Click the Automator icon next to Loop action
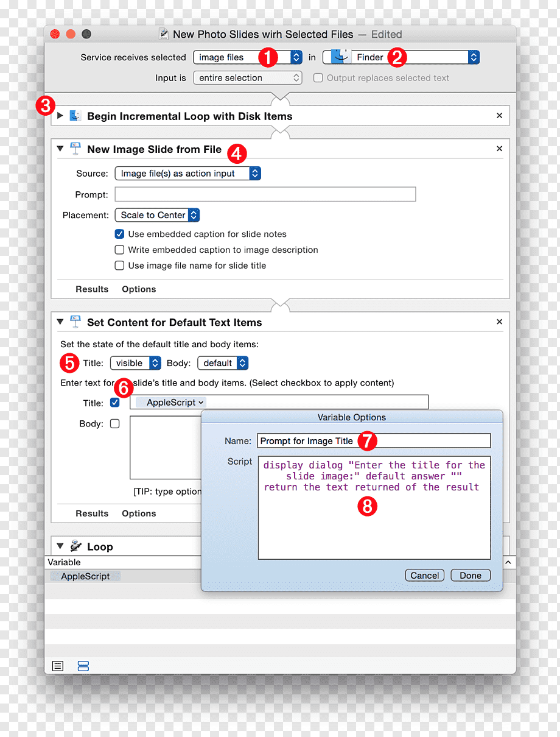The height and width of the screenshot is (737, 560). (75, 546)
